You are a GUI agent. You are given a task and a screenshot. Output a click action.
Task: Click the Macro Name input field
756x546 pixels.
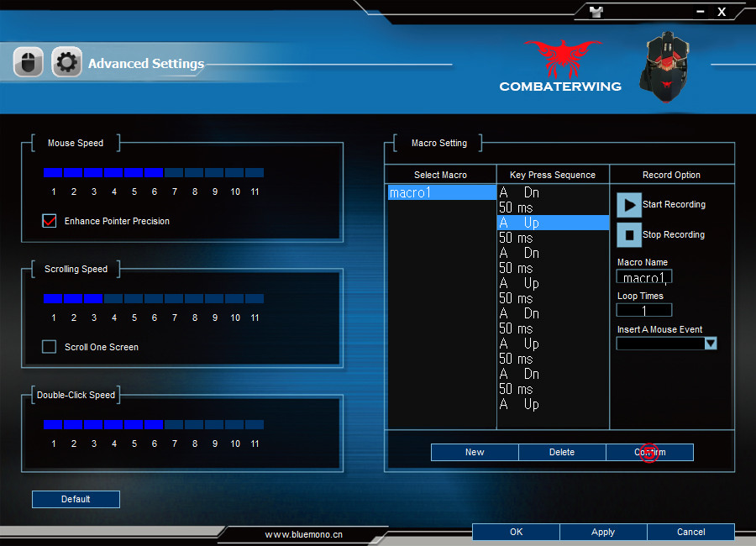pyautogui.click(x=644, y=277)
